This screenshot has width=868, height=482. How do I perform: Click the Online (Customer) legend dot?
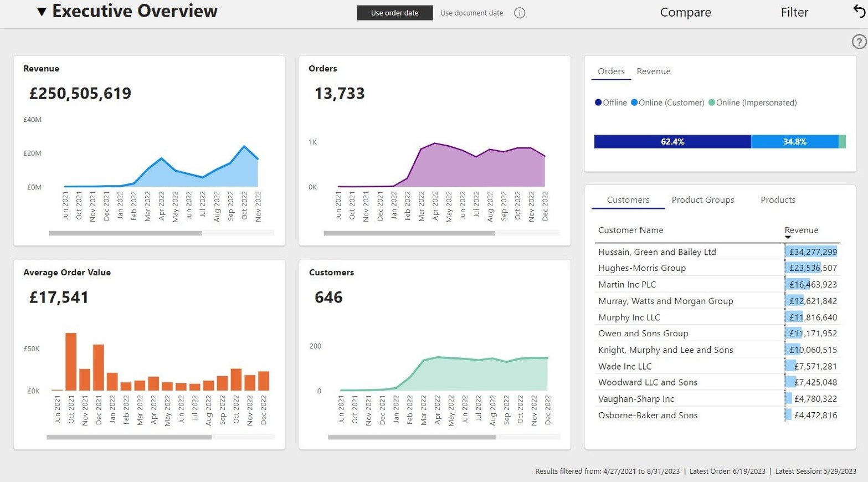(x=634, y=102)
